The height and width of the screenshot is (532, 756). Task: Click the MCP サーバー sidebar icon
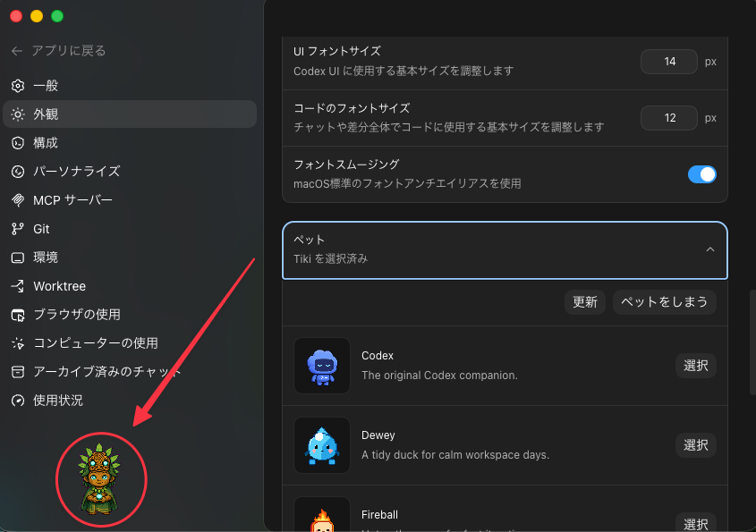point(18,200)
